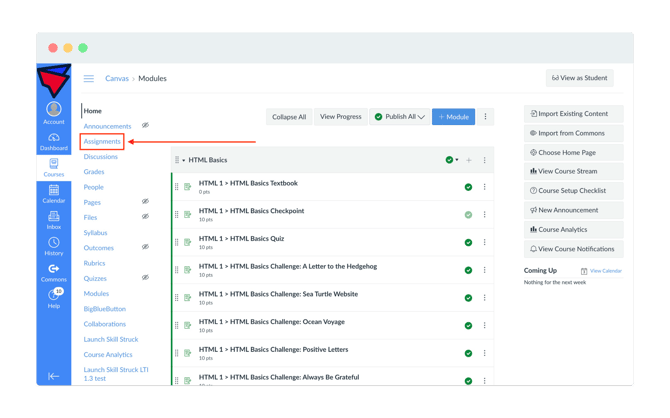
Task: Open Discussions in course navigation
Action: pos(100,157)
